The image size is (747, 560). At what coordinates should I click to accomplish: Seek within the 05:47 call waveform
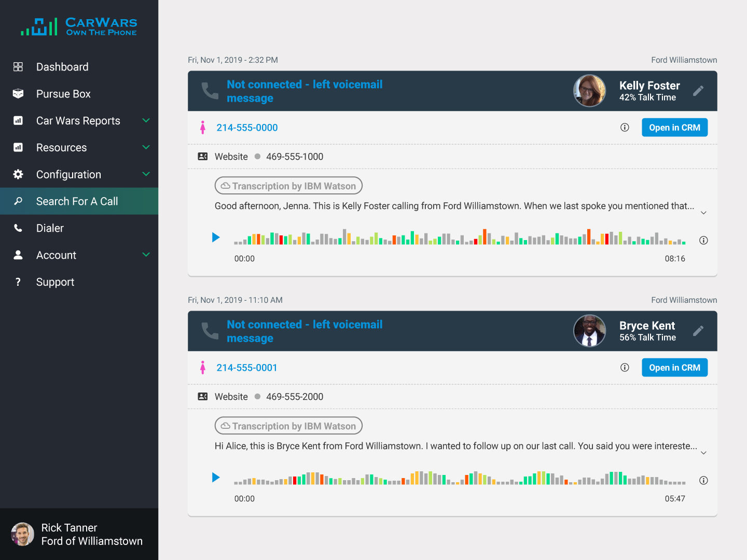pyautogui.click(x=460, y=478)
